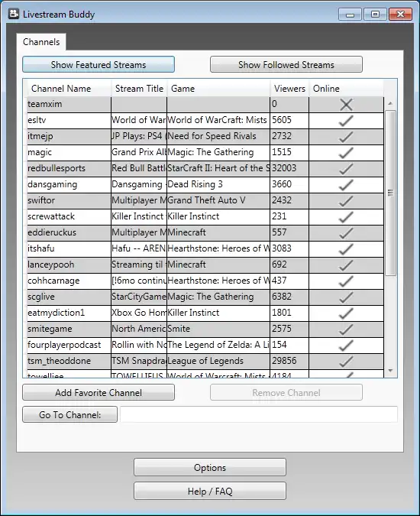420x516 pixels.
Task: Click the online checkmark for screwattack
Action: [x=346, y=217]
